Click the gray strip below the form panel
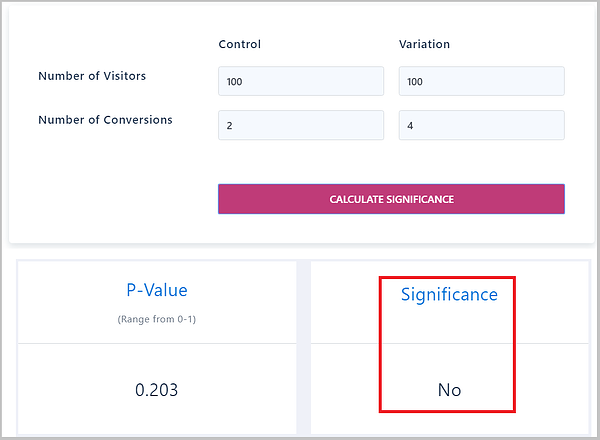 [300, 252]
